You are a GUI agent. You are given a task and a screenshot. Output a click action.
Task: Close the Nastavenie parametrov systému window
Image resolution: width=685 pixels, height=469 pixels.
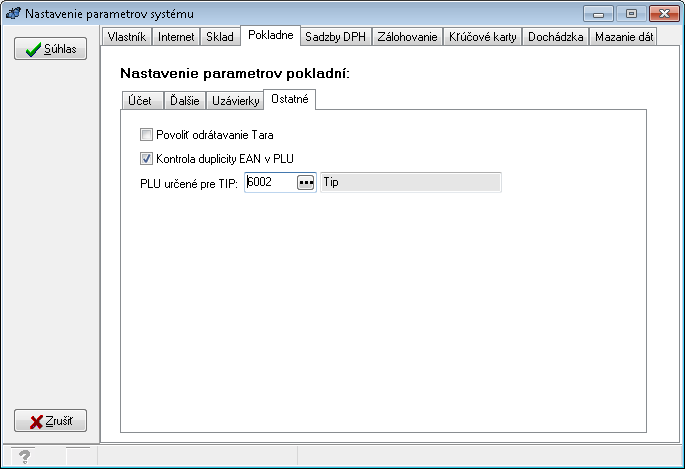pyautogui.click(x=664, y=14)
